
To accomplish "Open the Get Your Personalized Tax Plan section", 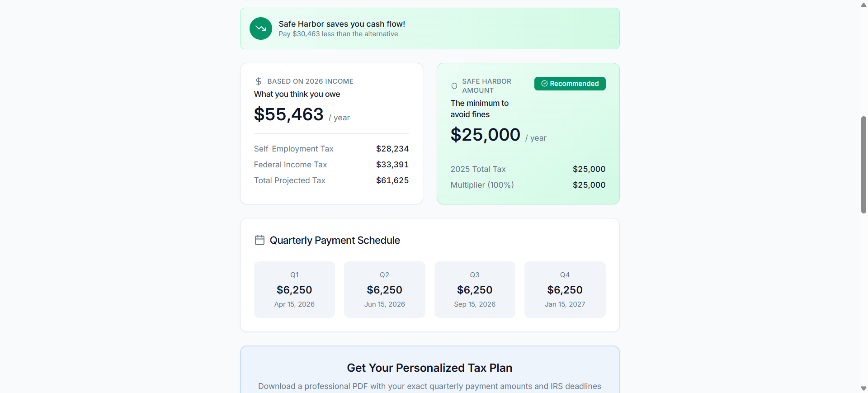I will coord(429,368).
